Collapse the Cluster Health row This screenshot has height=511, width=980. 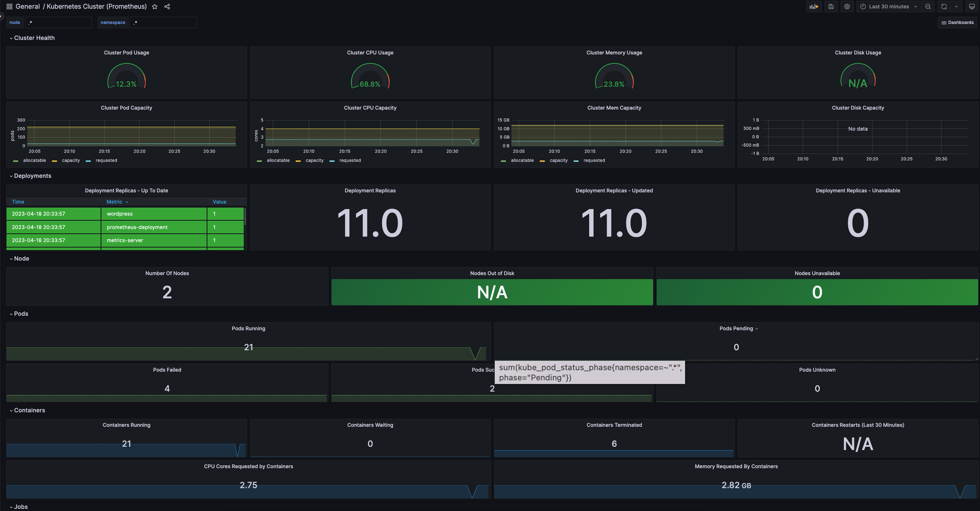(x=34, y=38)
